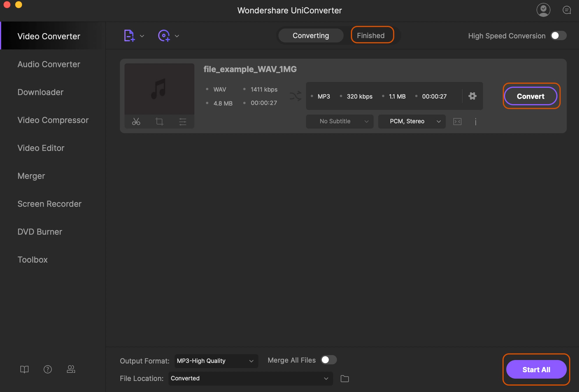Click the Start All button
579x392 pixels.
(536, 369)
